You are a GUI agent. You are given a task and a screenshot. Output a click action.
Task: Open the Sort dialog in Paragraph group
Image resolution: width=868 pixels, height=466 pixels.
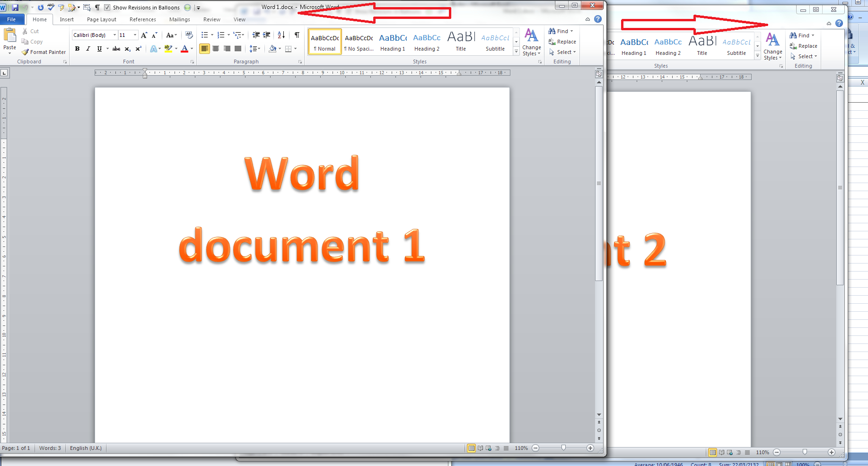point(281,35)
